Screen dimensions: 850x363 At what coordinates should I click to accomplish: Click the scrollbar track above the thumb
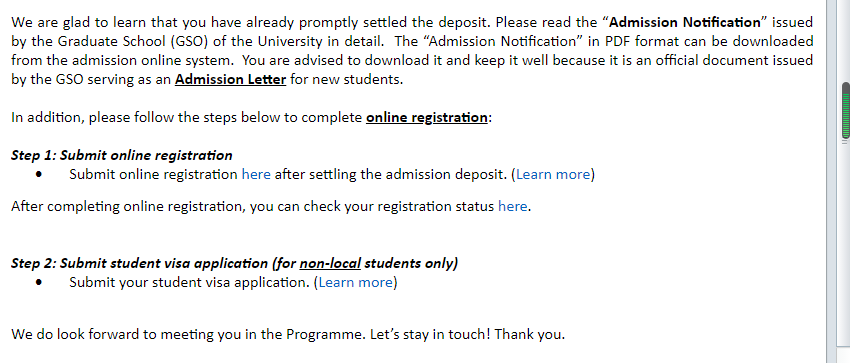pyautogui.click(x=845, y=41)
